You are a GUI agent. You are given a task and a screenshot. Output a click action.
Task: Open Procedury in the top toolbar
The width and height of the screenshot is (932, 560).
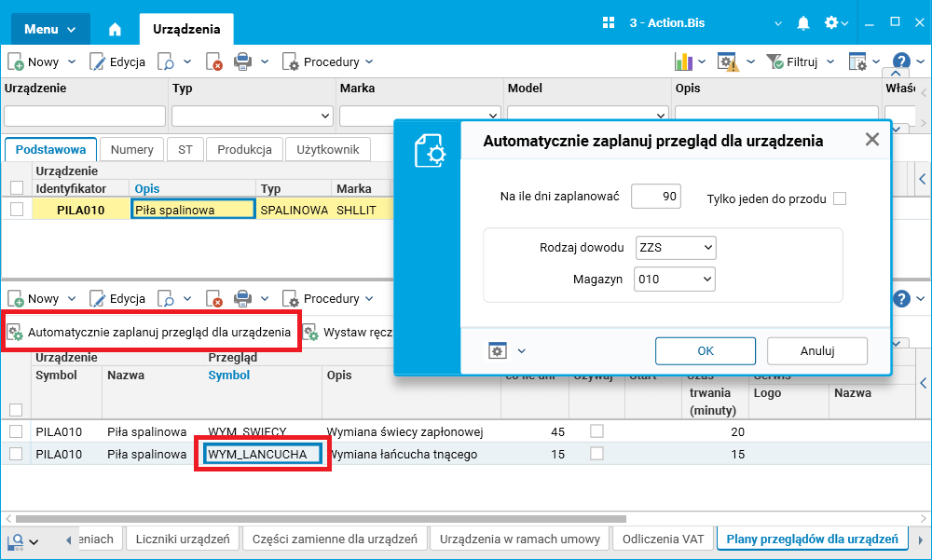(327, 61)
